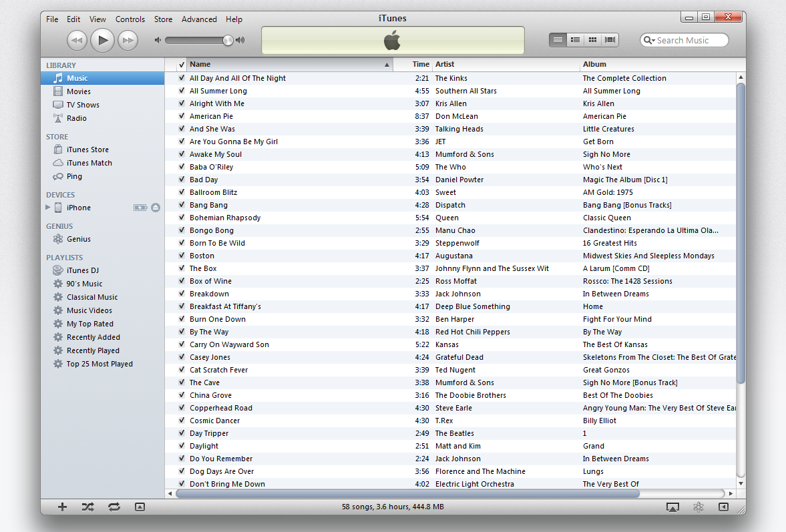This screenshot has width=786, height=532.
Task: Adjust the volume slider knob
Action: (x=228, y=40)
